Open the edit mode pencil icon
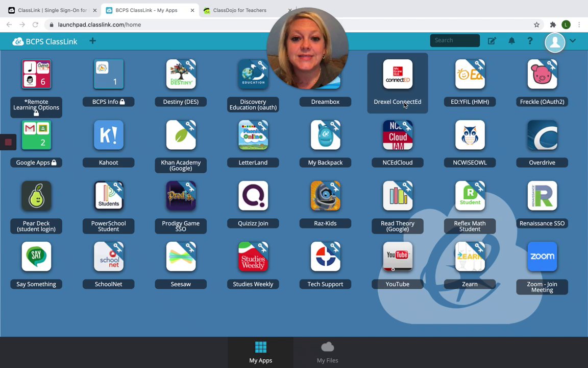588x368 pixels. click(x=492, y=41)
